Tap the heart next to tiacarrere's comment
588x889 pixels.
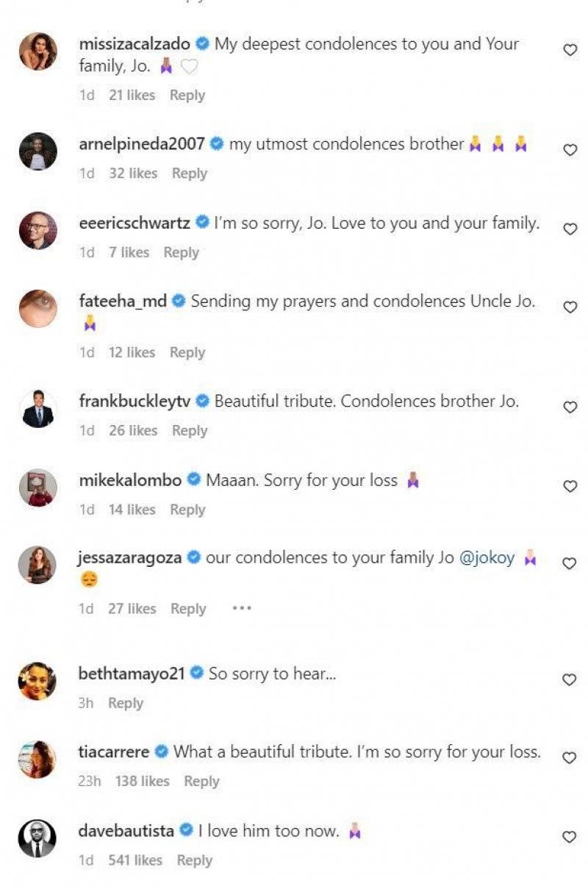click(x=570, y=757)
